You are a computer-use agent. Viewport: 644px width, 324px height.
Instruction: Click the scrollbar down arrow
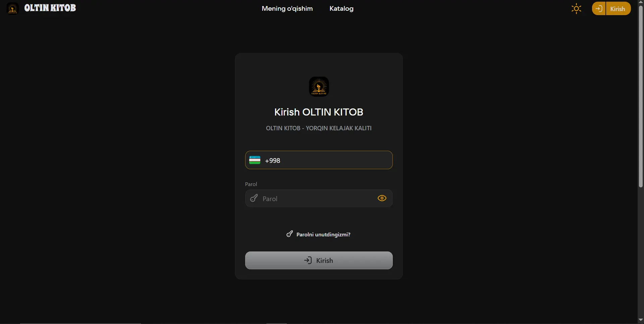pos(641,320)
